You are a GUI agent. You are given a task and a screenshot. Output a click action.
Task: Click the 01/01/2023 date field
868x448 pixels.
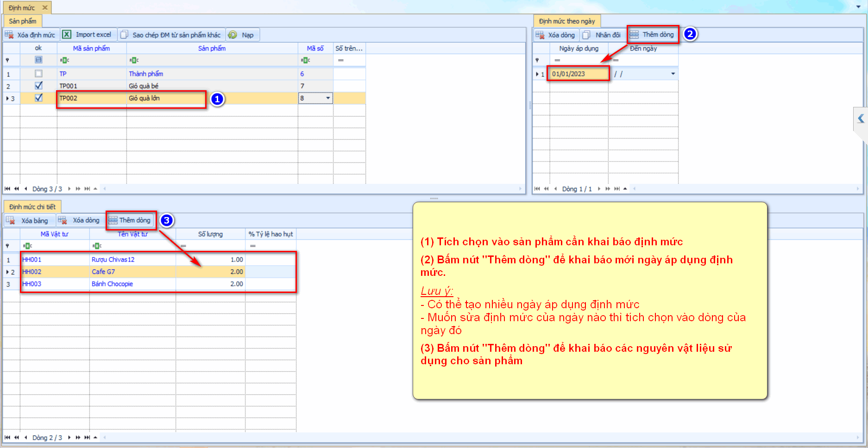click(x=578, y=74)
